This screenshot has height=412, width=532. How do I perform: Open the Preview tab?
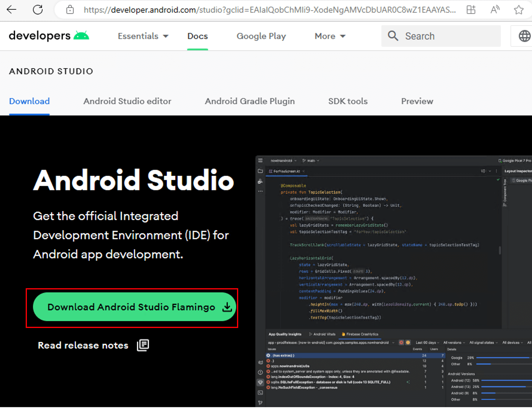pyautogui.click(x=417, y=101)
